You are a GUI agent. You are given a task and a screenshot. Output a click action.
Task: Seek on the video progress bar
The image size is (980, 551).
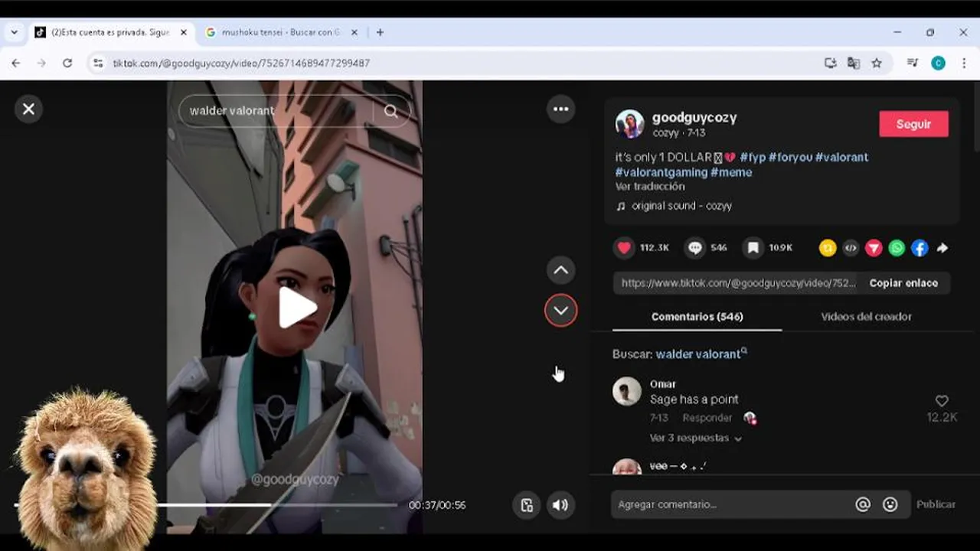click(x=207, y=505)
